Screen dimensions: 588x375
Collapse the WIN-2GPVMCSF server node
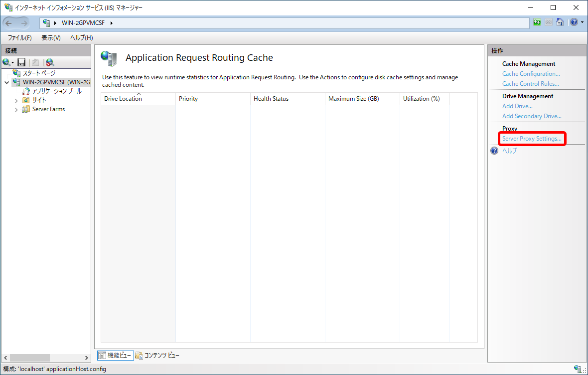[x=6, y=82]
